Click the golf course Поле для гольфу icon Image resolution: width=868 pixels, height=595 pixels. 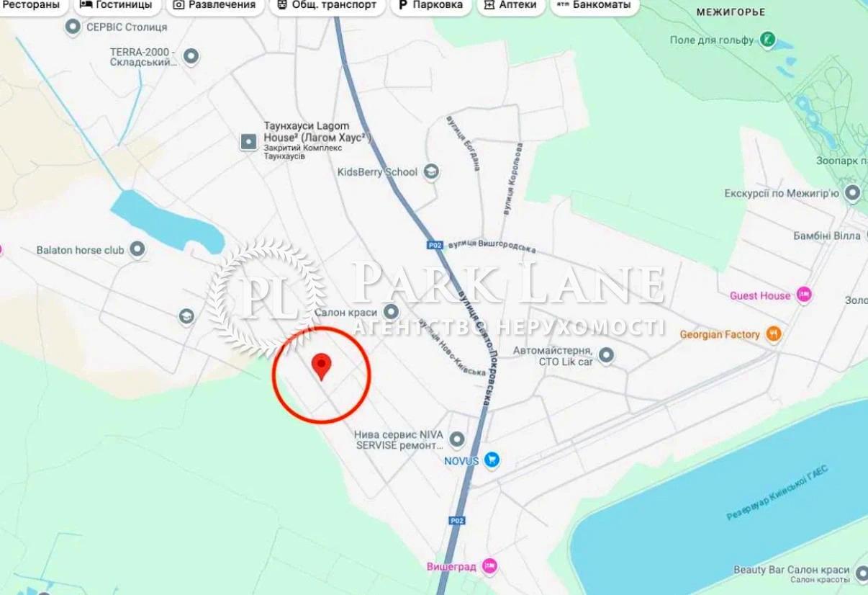coord(768,40)
